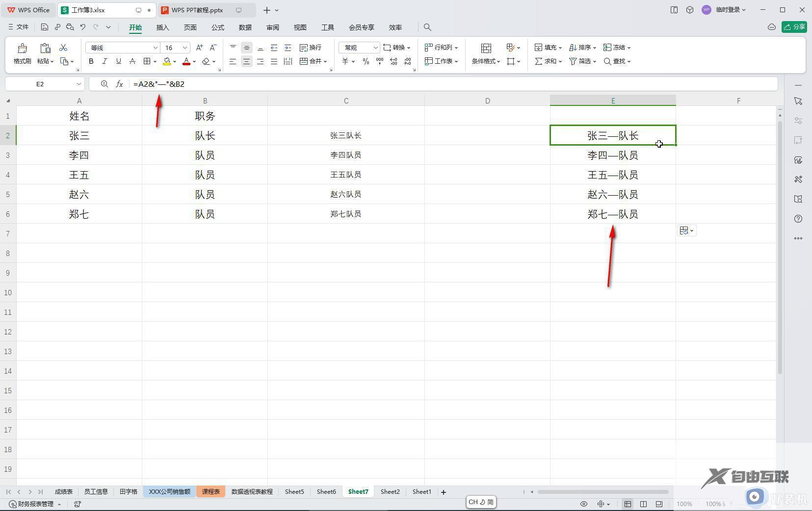The height and width of the screenshot is (511, 812).
Task: Click the Find (查找) button
Action: pos(617,61)
